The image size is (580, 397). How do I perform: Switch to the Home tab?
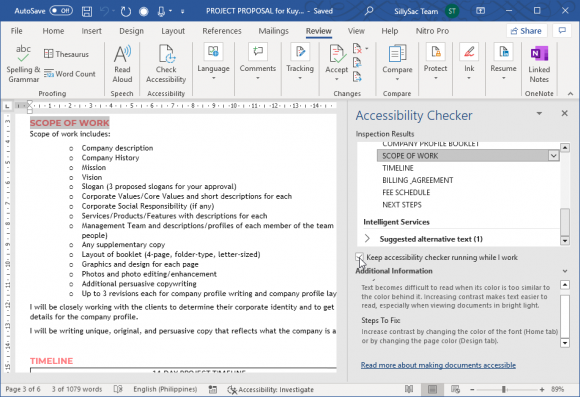click(53, 31)
